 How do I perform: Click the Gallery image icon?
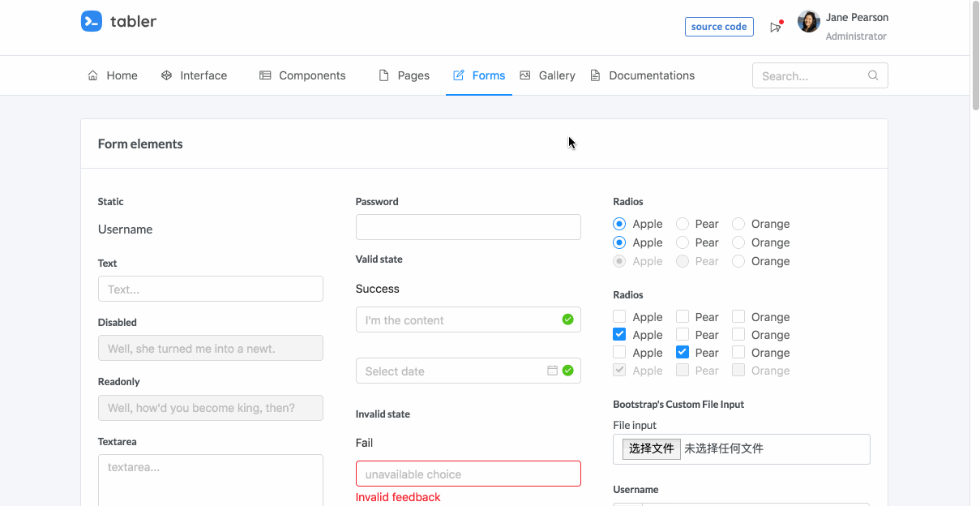(x=525, y=75)
